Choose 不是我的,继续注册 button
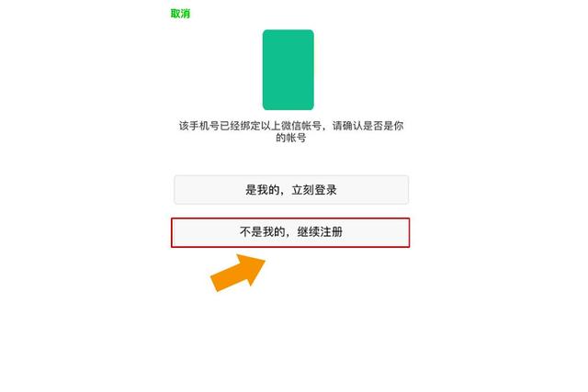Image resolution: width=588 pixels, height=392 pixels. [290, 232]
